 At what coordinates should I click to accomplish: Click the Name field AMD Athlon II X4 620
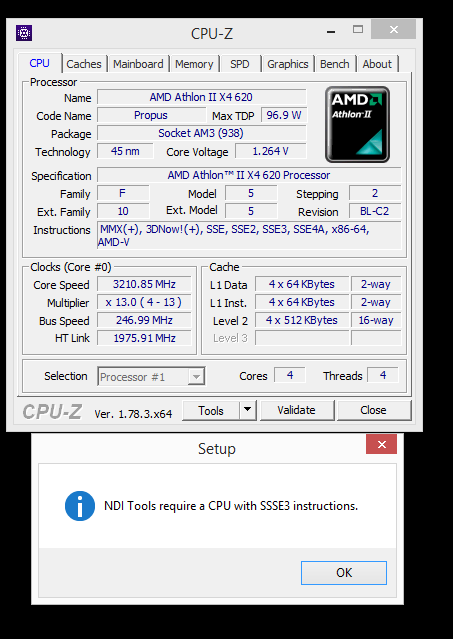tap(201, 97)
